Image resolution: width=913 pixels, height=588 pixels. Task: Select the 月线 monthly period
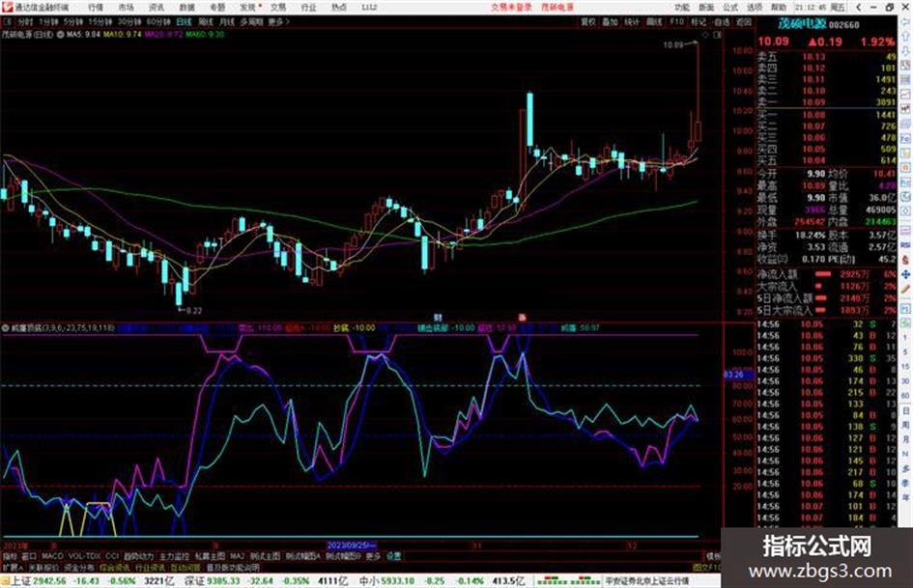[226, 22]
